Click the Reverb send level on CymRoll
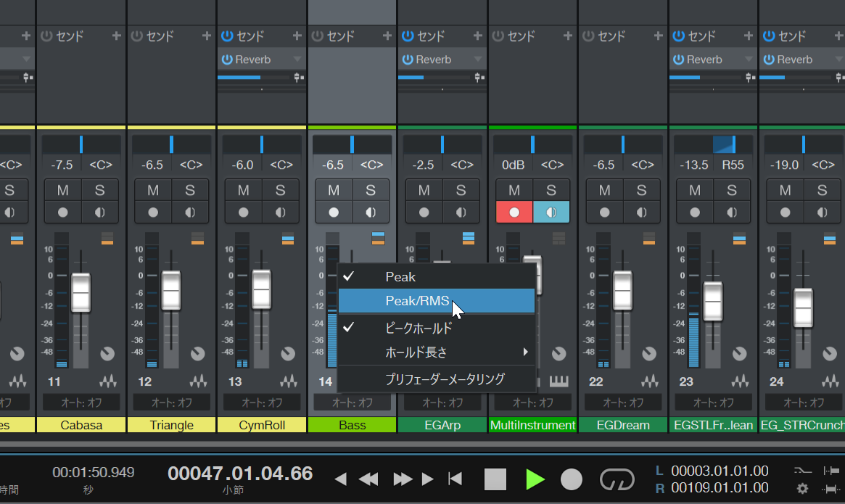Image resolution: width=845 pixels, height=504 pixels. tap(254, 78)
